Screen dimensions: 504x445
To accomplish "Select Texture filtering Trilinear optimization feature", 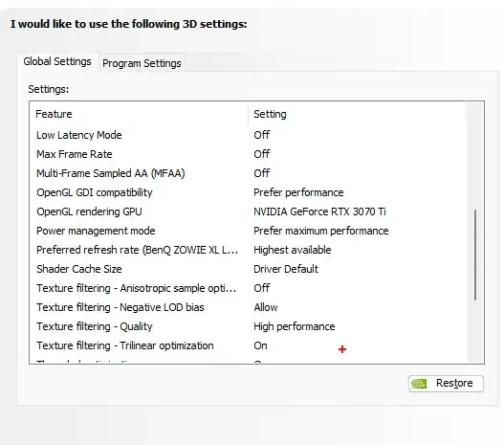I will [125, 345].
